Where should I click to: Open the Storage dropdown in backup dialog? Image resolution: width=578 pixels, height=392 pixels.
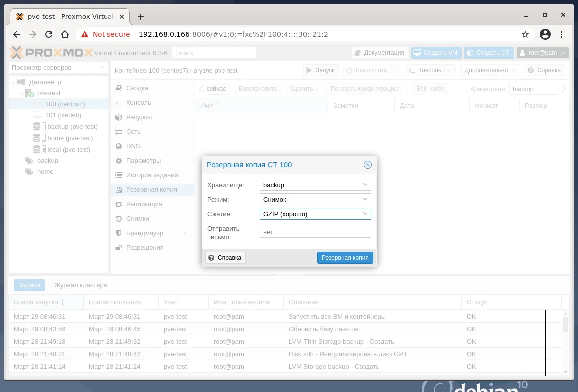point(315,185)
